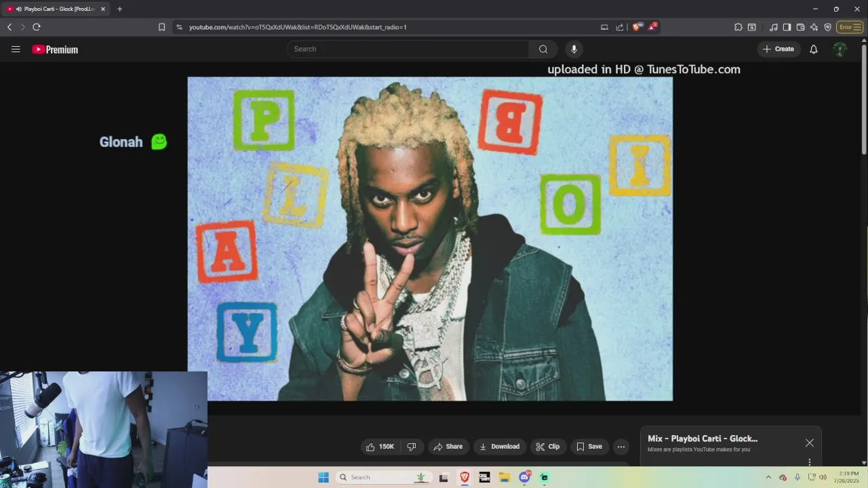Image resolution: width=868 pixels, height=488 pixels.
Task: Go forward in browser history
Action: (22, 27)
